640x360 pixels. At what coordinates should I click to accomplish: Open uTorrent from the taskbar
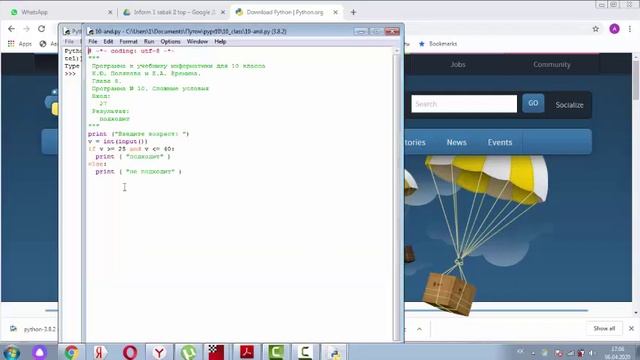tap(188, 352)
